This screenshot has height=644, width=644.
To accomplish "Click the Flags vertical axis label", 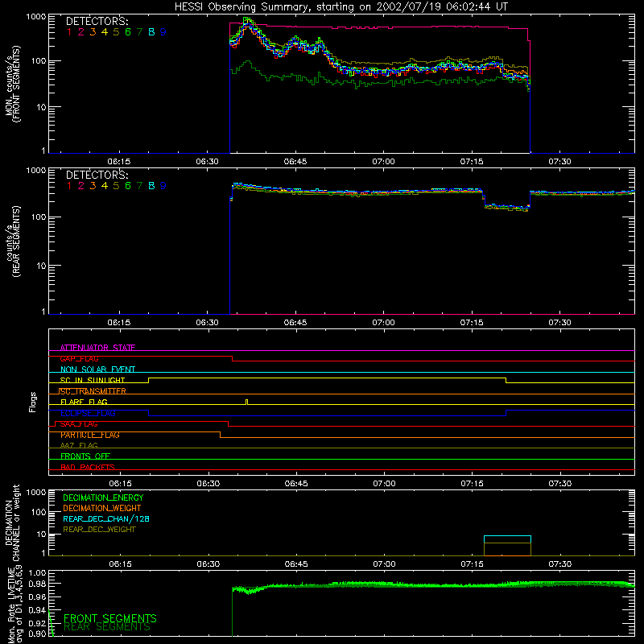I will (x=33, y=402).
